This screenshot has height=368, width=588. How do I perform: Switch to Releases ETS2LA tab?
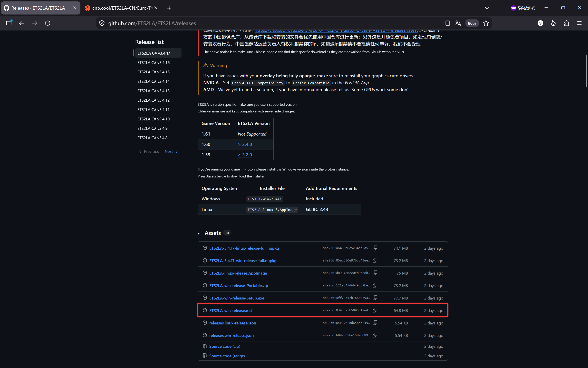tap(40, 8)
